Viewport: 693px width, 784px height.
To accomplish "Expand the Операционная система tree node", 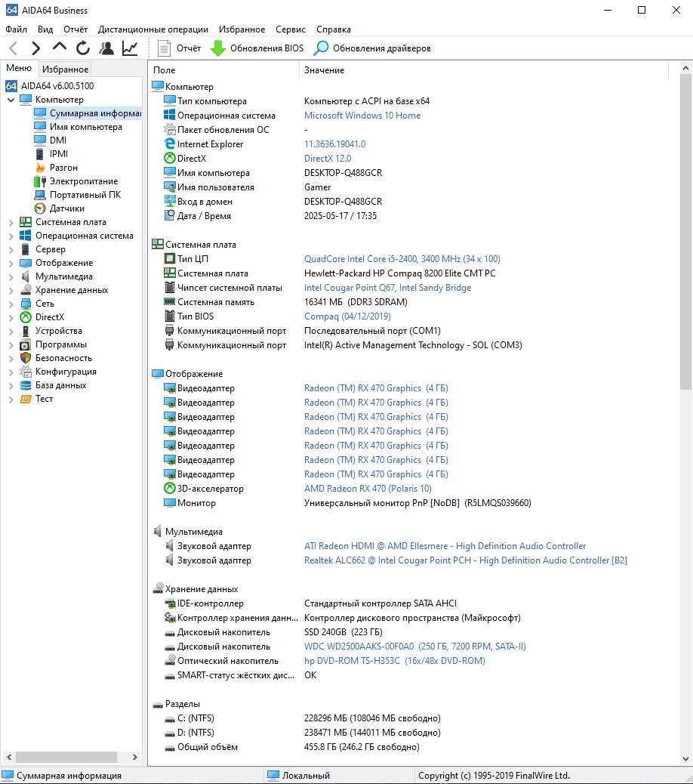I will (x=11, y=236).
